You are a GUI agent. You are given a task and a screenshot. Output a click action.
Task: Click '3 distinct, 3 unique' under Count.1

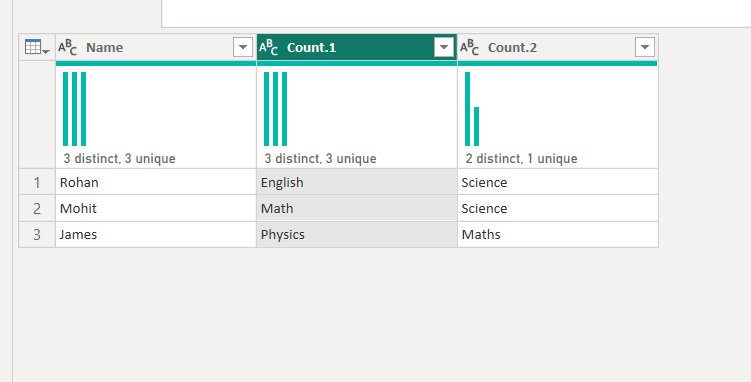[x=320, y=158]
